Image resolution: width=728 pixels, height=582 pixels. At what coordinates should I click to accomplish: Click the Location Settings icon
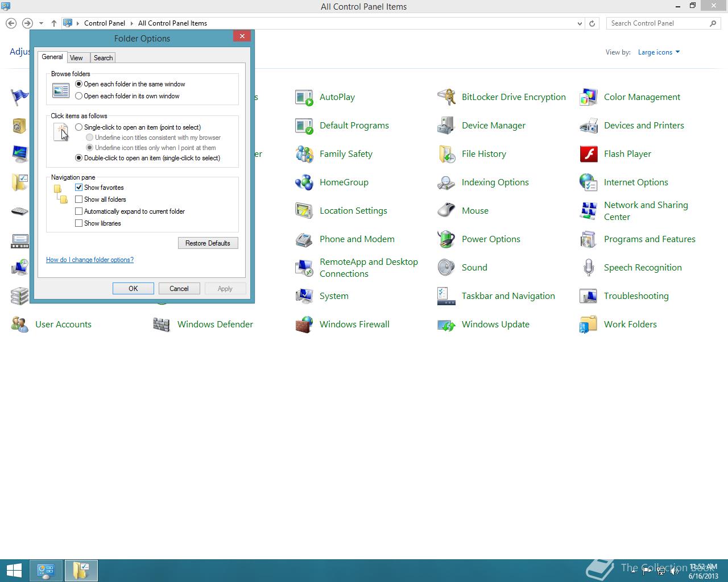tap(304, 211)
